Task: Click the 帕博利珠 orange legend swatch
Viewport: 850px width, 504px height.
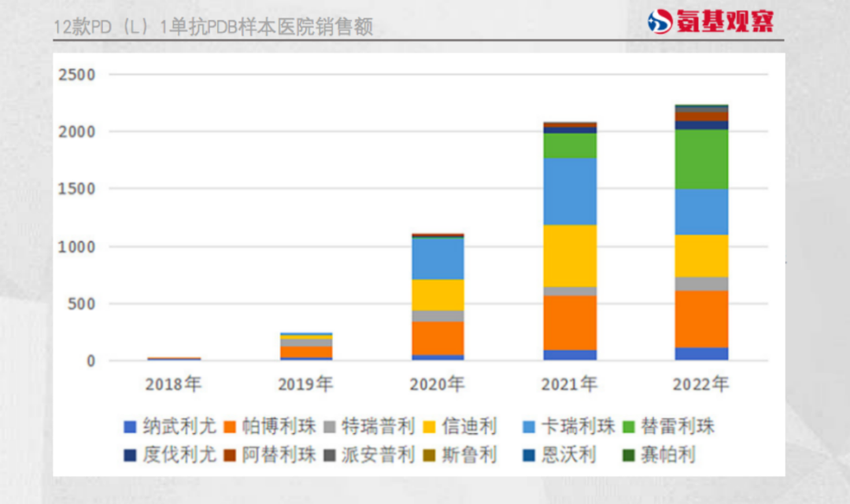Action: pyautogui.click(x=230, y=427)
